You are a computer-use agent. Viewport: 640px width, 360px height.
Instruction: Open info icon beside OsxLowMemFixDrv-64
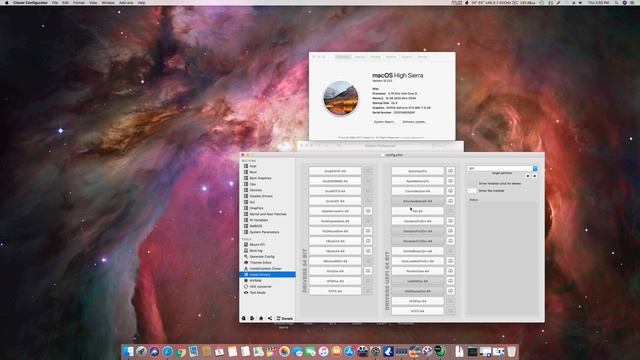point(451,261)
